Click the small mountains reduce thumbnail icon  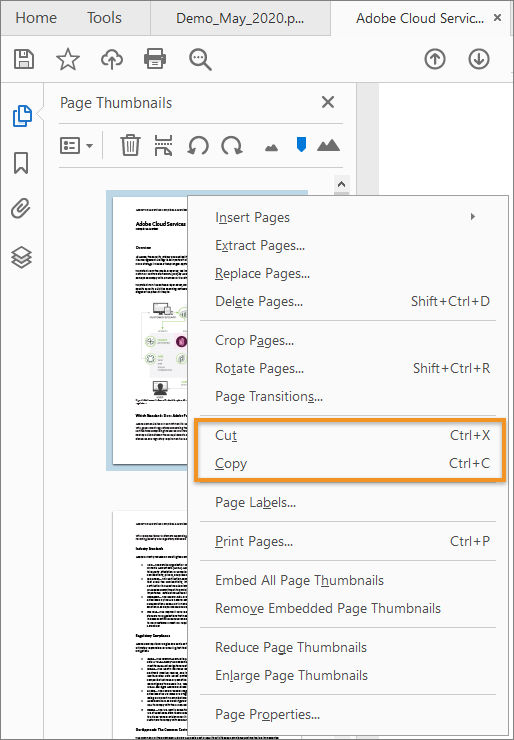pyautogui.click(x=271, y=148)
